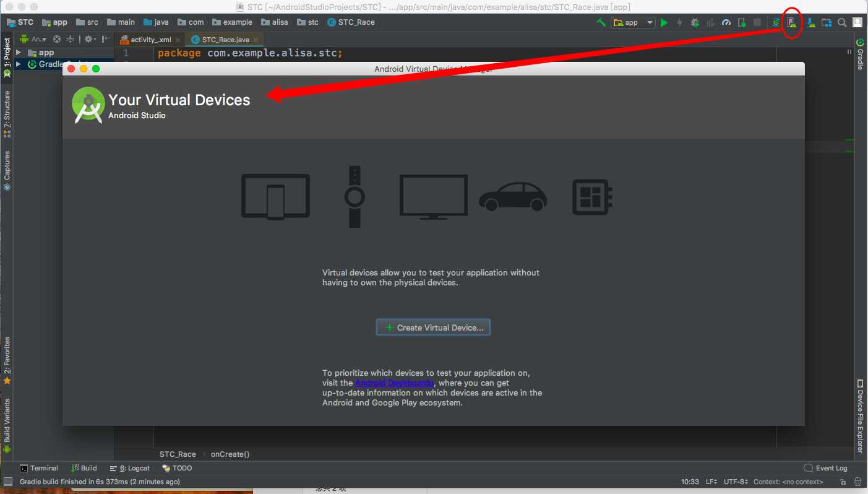Click the alisa breadcrumb folder
The height and width of the screenshot is (494, 868).
point(275,22)
